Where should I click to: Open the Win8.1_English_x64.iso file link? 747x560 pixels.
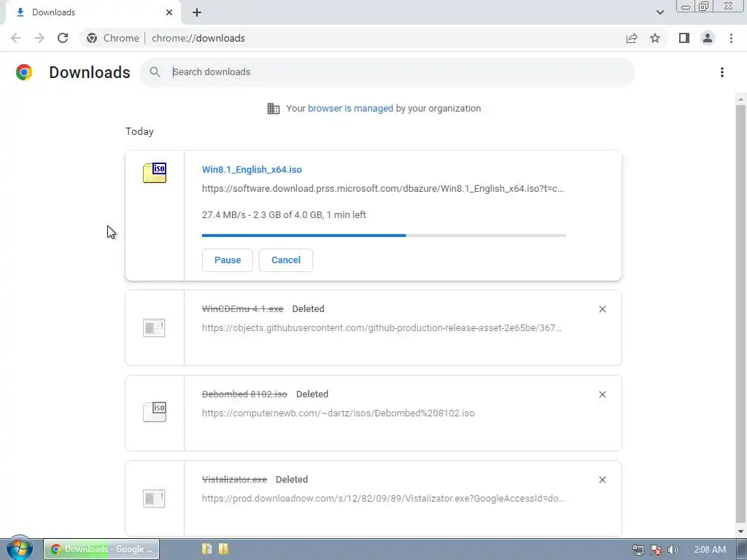[x=252, y=170]
